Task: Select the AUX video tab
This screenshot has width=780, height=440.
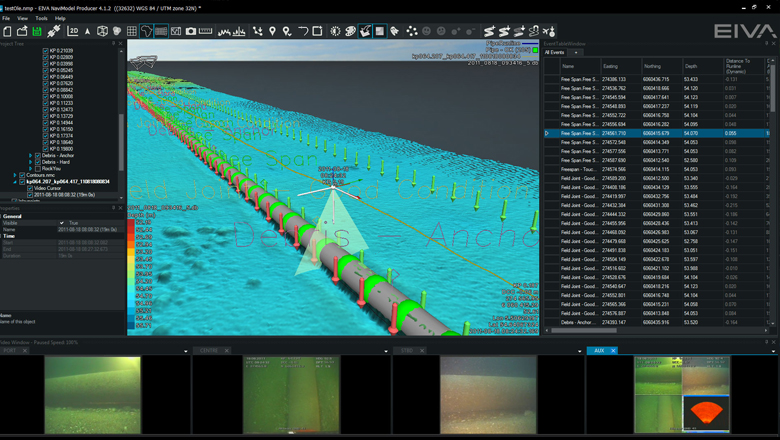Action: point(598,351)
